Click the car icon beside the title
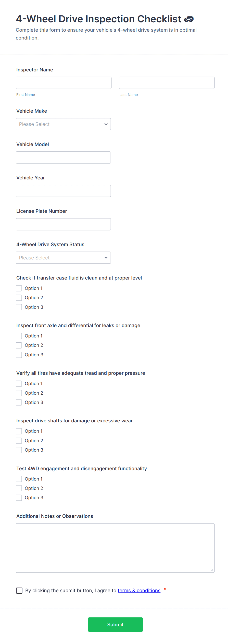The width and height of the screenshot is (228, 644). [189, 19]
